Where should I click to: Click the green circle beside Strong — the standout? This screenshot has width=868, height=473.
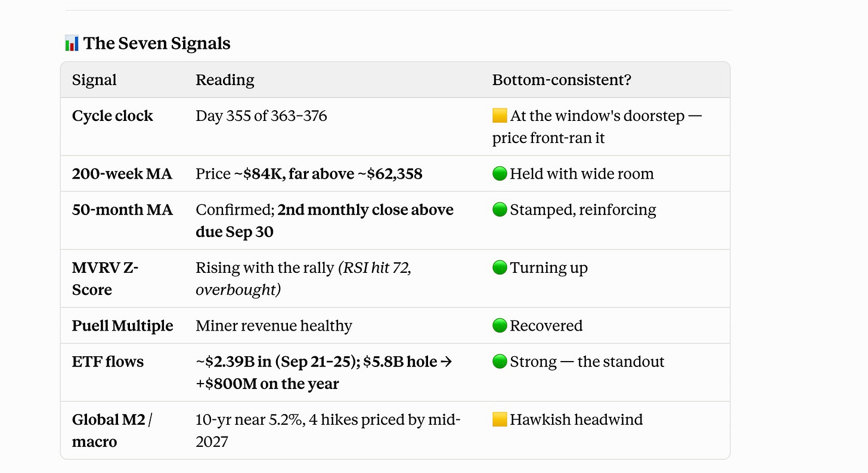click(x=500, y=362)
